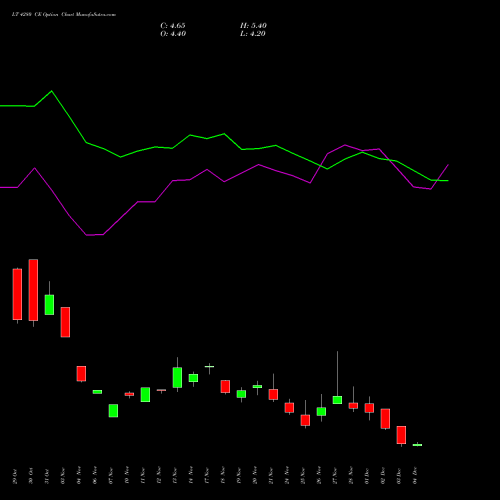This screenshot has height=500, width=500.
Task: Select the red candlestick for 29 Oct
Action: click(x=17, y=294)
